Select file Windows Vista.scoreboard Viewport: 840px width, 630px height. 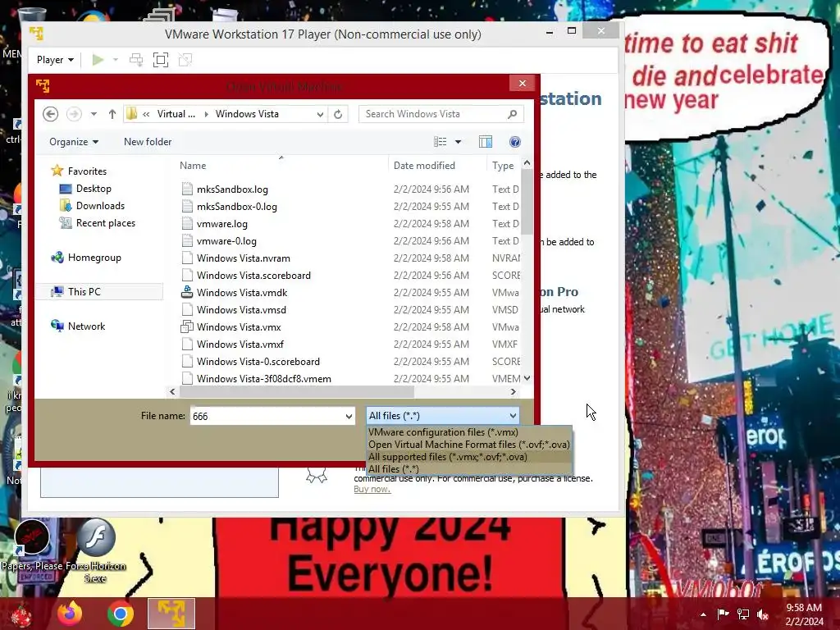click(253, 276)
